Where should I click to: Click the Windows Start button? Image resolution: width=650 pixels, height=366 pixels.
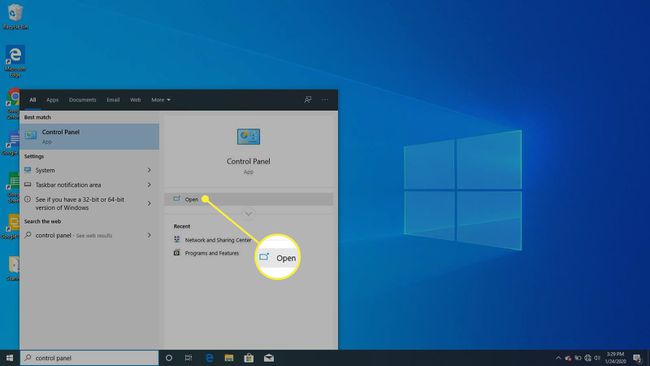click(9, 358)
